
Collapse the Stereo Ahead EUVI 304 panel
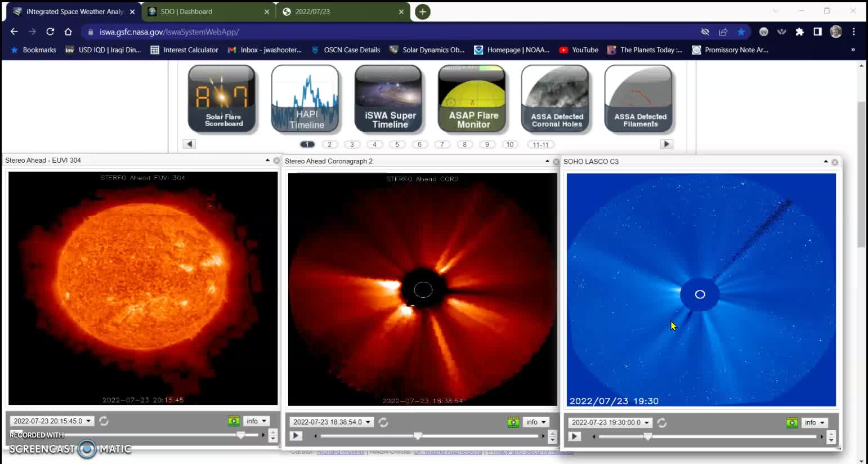pyautogui.click(x=267, y=160)
